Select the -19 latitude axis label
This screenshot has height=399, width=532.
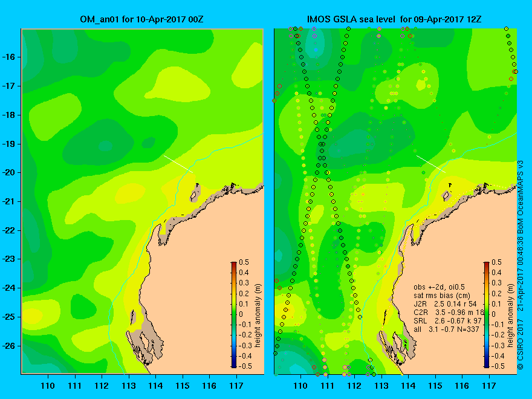point(10,144)
